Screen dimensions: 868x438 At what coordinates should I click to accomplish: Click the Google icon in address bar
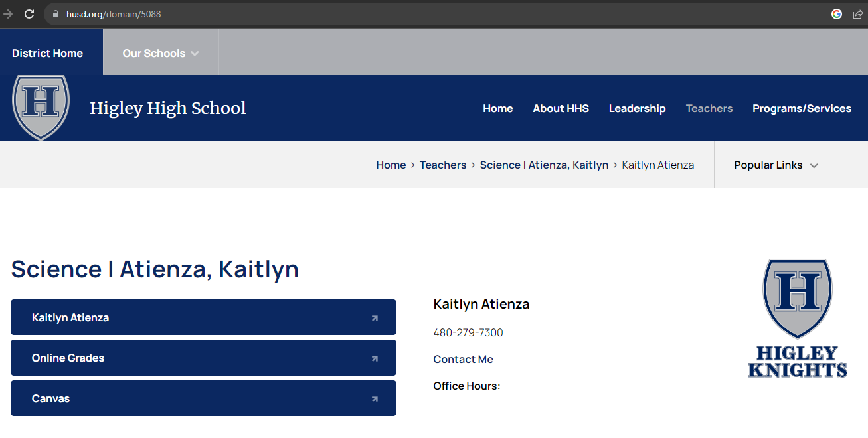[837, 14]
